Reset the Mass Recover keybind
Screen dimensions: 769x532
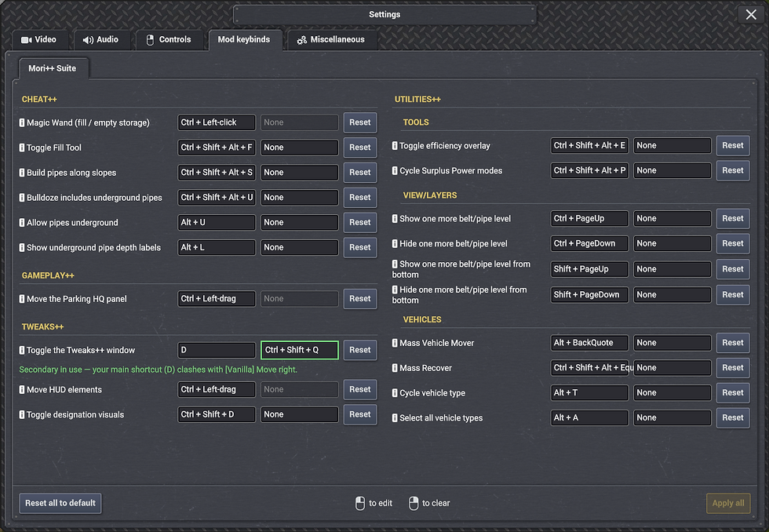pyautogui.click(x=733, y=368)
